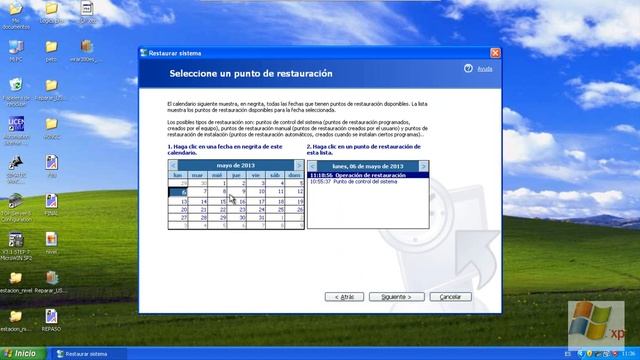Open the Ayuda help link
Viewport: 640px width, 360px height.
click(x=484, y=69)
